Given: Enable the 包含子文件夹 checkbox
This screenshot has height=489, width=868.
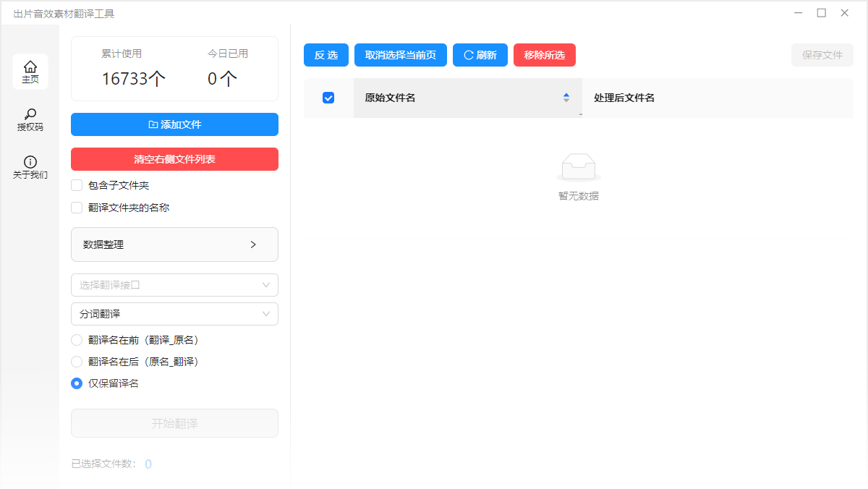Looking at the screenshot, I should pos(76,185).
